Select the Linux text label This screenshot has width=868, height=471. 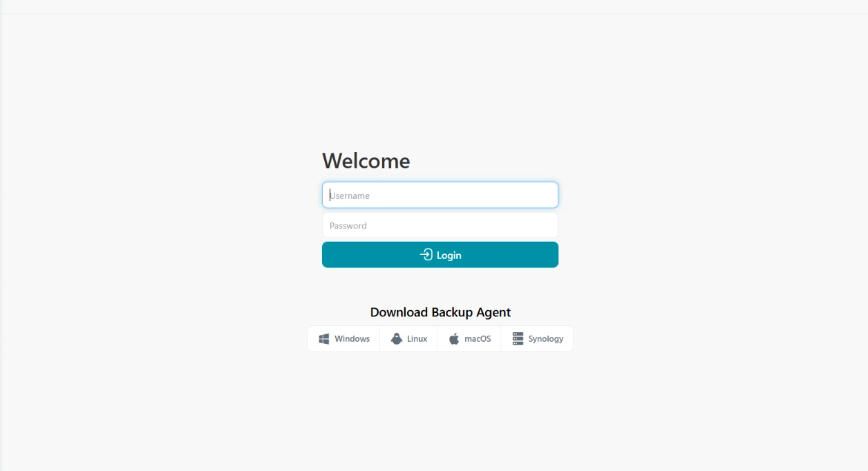[417, 338]
